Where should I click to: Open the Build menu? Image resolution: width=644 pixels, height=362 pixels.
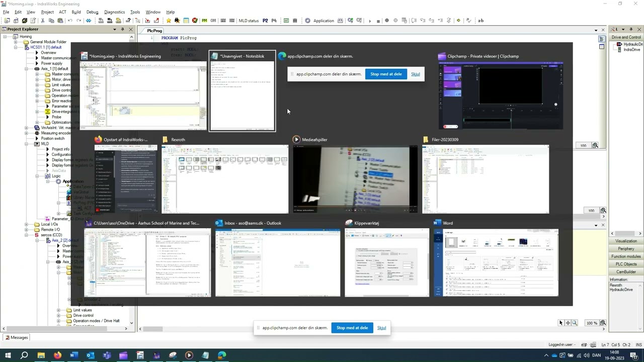click(76, 12)
